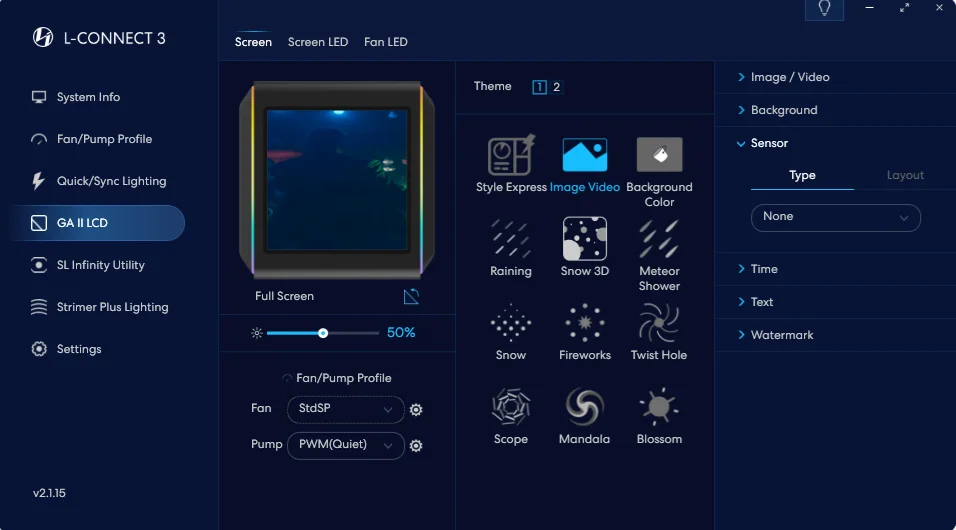Click the v2.1.15 version text

pos(49,493)
